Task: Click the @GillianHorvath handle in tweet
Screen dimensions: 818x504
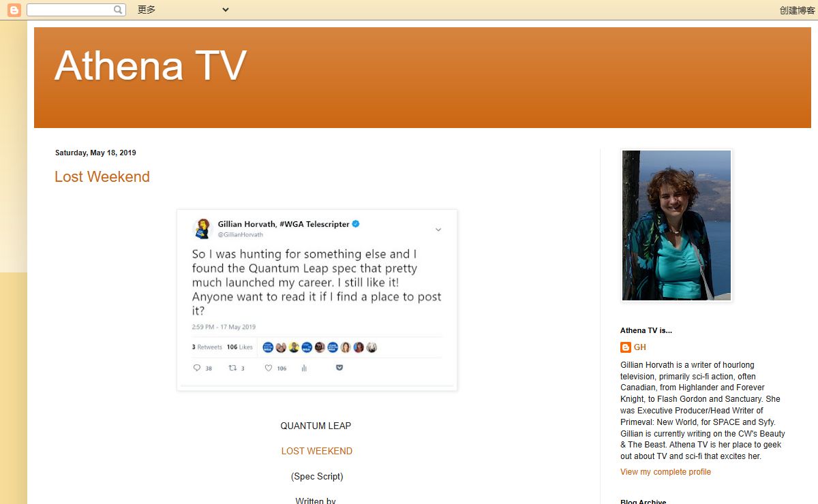Action: click(x=241, y=234)
